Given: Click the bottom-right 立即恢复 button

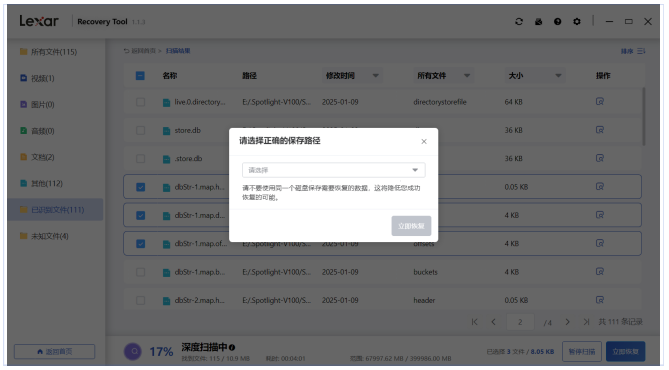Looking at the screenshot, I should click(x=625, y=352).
